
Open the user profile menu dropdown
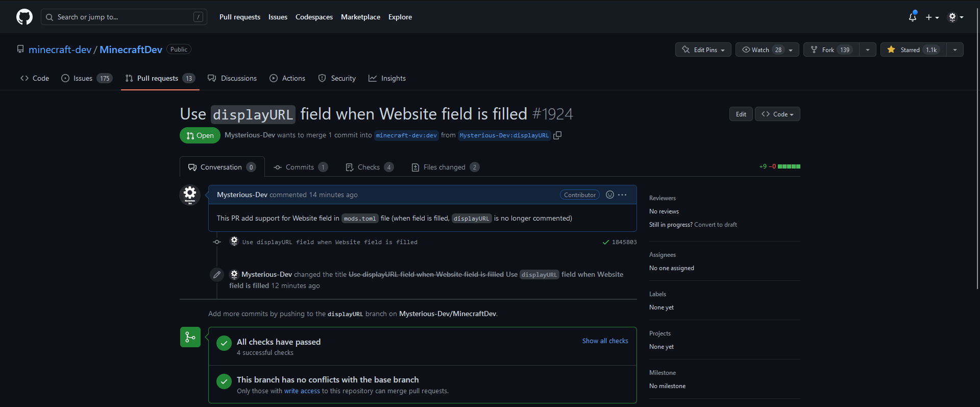coord(955,17)
